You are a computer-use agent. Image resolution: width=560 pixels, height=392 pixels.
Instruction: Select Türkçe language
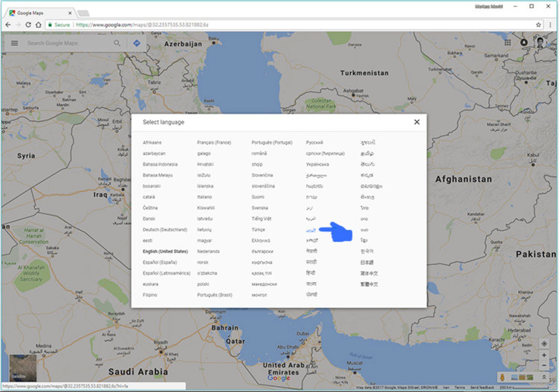pyautogui.click(x=258, y=230)
